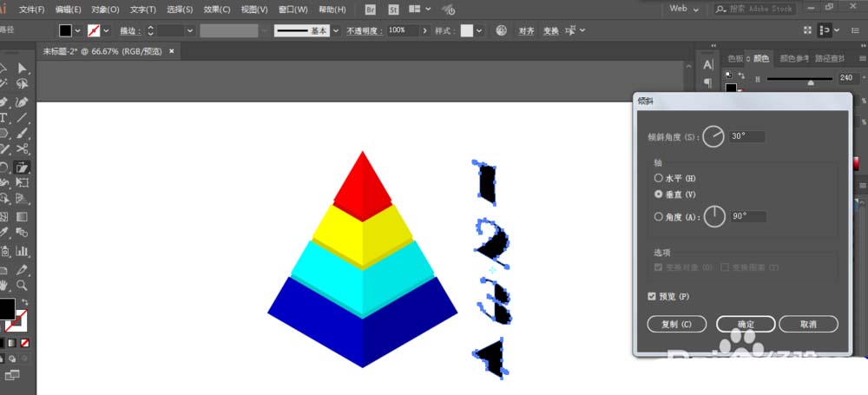Select the Column Graph tool
The image size is (868, 395).
coord(23,251)
